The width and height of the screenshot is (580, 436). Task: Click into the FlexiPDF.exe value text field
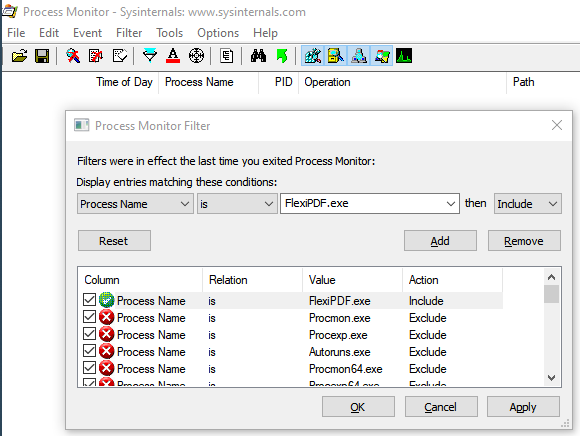point(362,203)
